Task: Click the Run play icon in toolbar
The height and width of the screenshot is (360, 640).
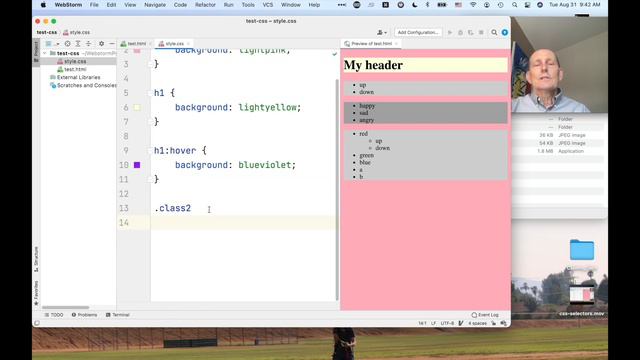Action: 450,32
